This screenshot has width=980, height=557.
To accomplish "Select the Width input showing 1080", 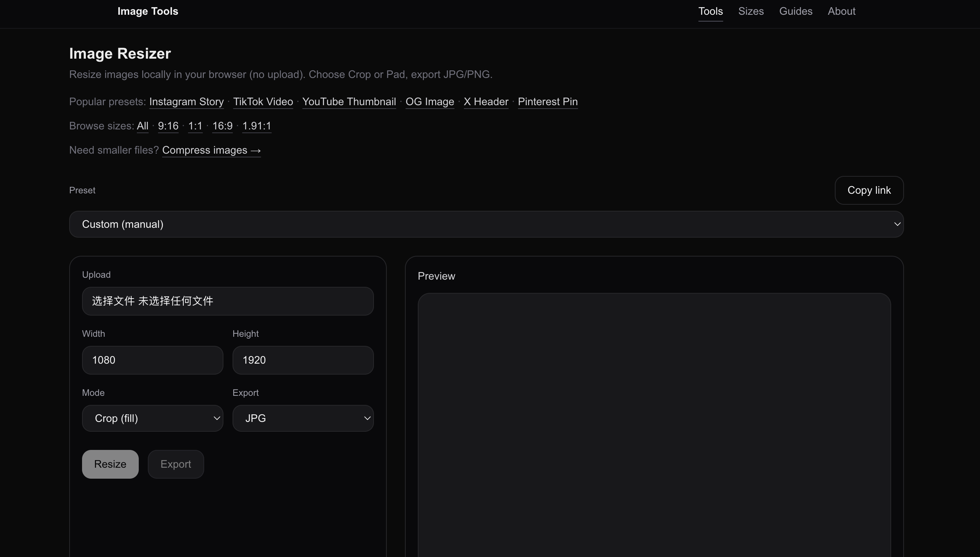I will click(x=152, y=359).
